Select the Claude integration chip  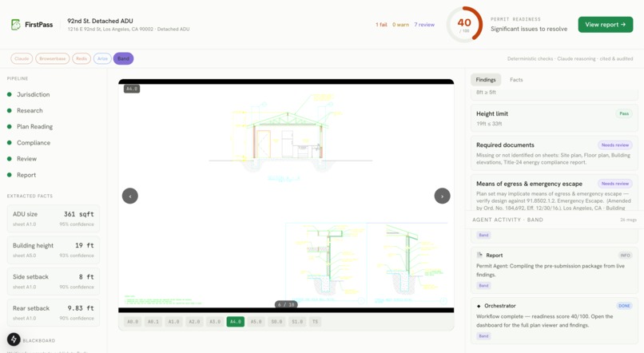22,58
